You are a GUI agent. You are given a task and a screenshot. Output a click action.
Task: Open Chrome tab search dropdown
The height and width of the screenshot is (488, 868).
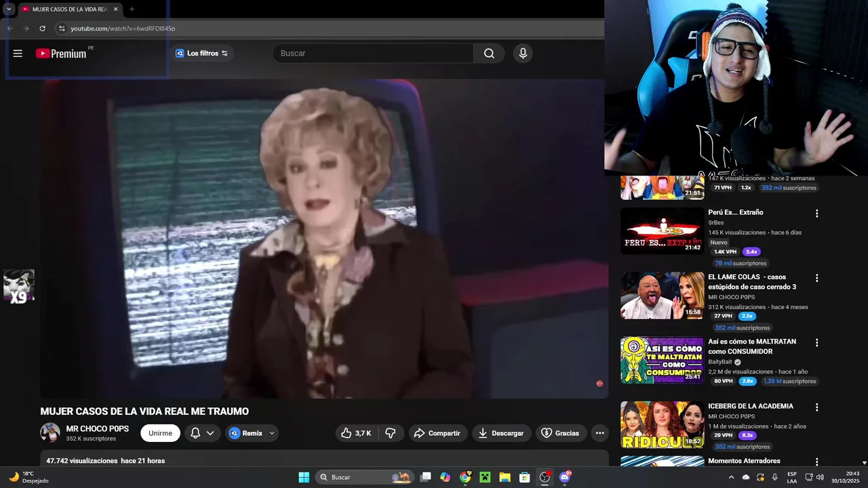[9, 9]
